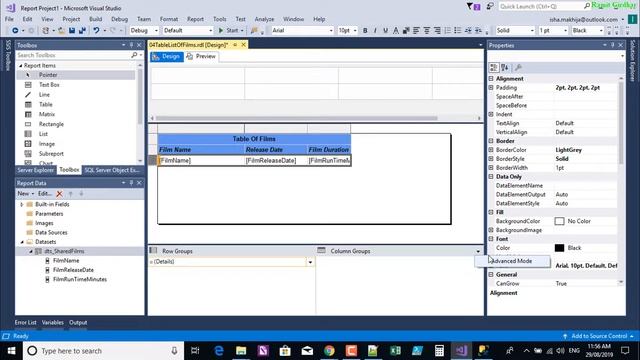Switch to the Preview tab

[201, 57]
